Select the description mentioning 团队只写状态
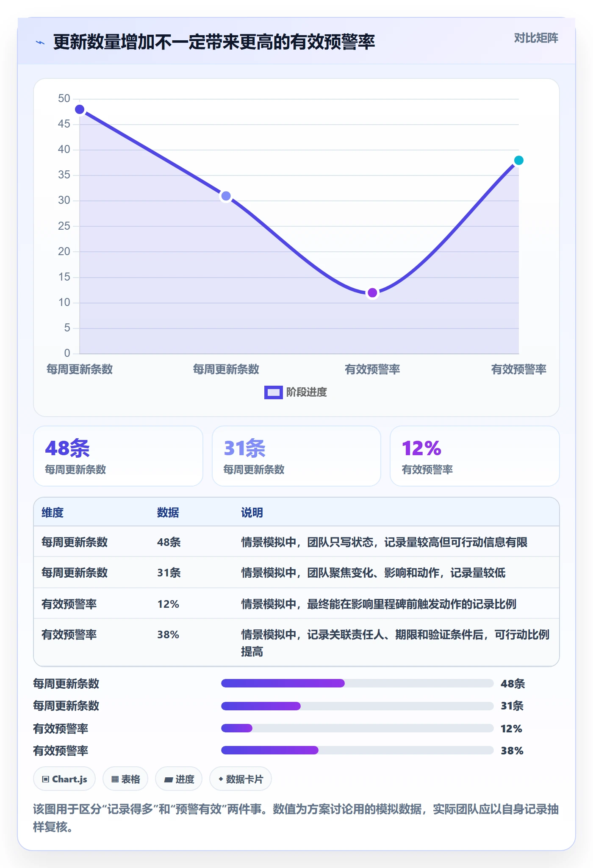Image resolution: width=593 pixels, height=868 pixels. pyautogui.click(x=384, y=542)
